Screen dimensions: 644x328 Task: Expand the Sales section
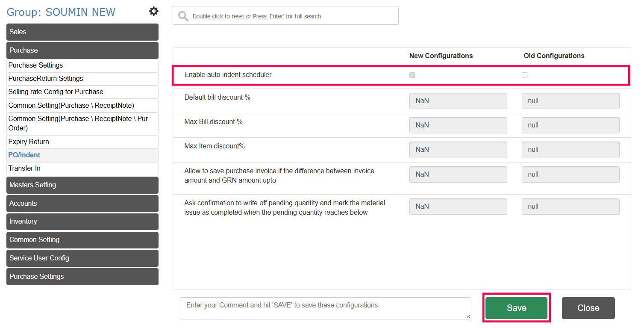[x=82, y=32]
